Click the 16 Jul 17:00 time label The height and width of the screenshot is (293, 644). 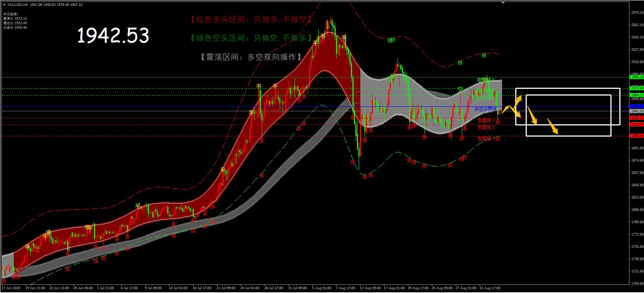[202, 288]
